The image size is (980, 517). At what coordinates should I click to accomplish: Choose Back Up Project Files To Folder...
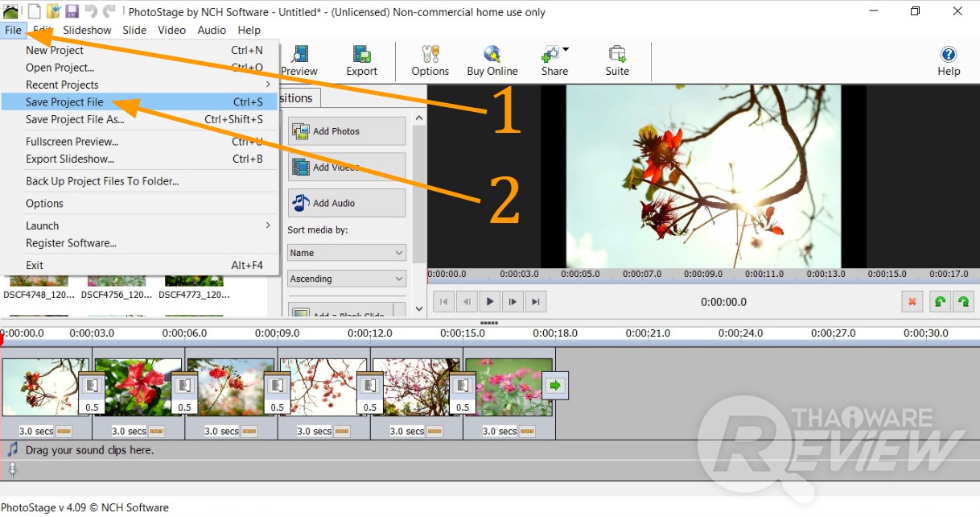point(140,181)
